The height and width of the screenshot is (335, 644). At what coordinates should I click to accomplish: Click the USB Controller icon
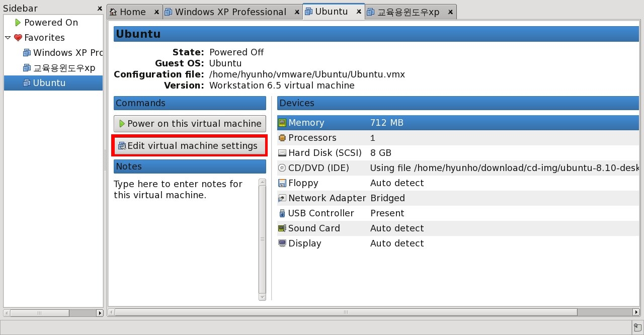pos(282,213)
